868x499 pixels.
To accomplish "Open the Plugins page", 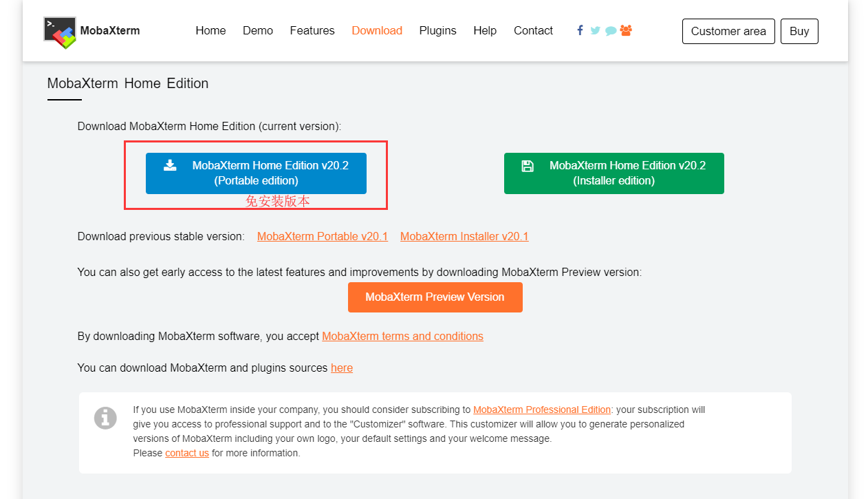I will click(x=438, y=30).
